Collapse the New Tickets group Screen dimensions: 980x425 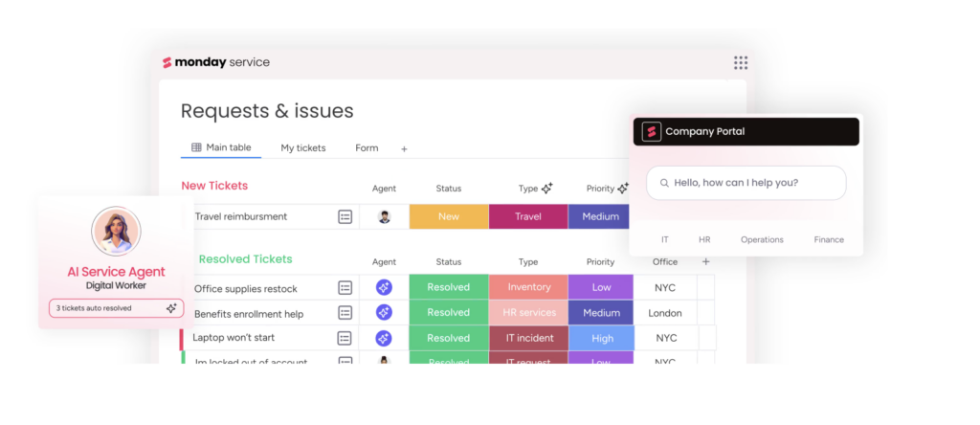tap(214, 186)
